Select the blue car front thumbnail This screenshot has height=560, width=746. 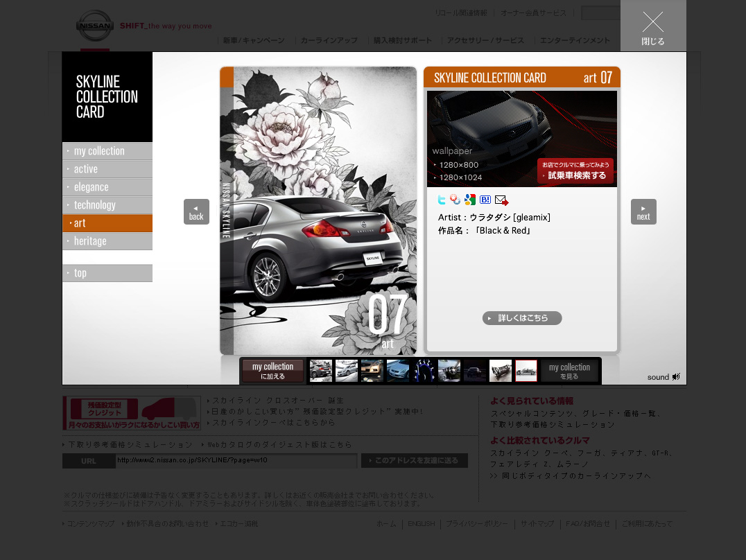tap(398, 371)
